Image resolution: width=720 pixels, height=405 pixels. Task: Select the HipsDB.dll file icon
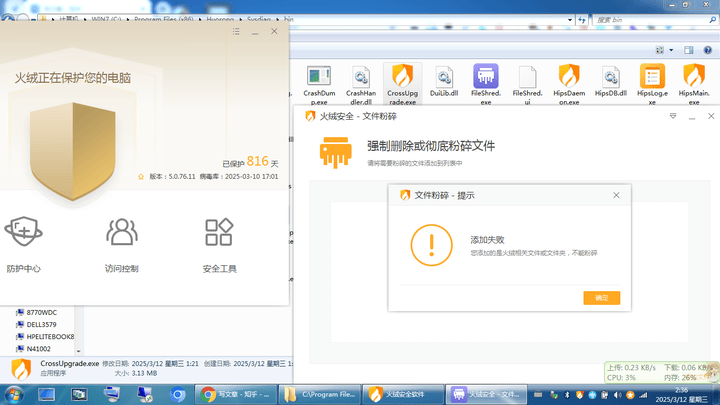[611, 76]
